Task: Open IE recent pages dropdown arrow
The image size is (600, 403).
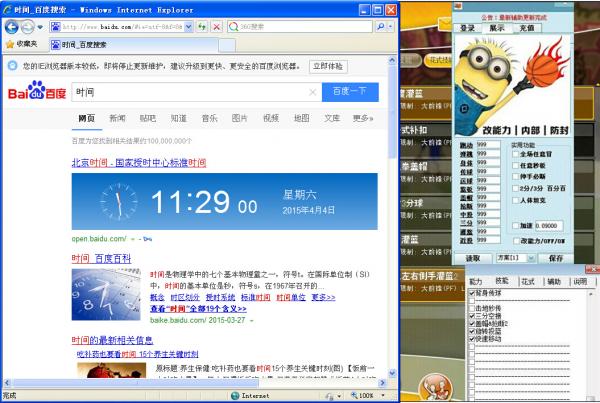Action: coord(40,27)
